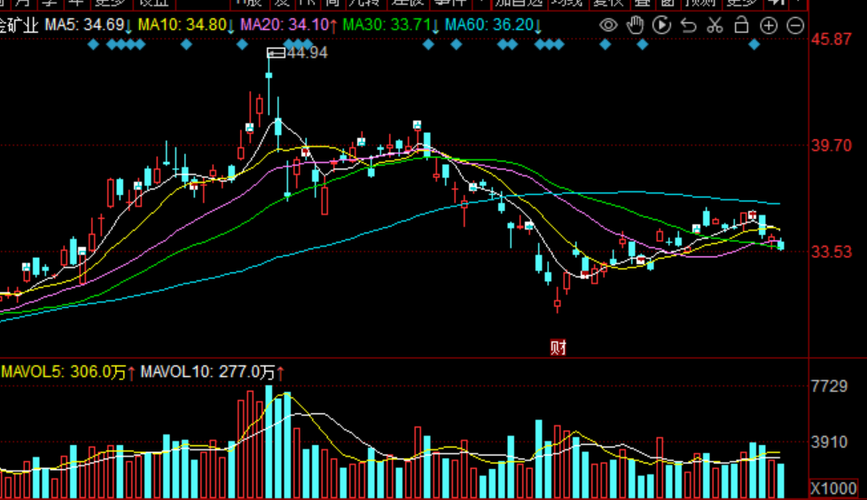Viewport: 867px width, 500px height.
Task: Click the 39.70 price axis label
Action: [x=831, y=145]
